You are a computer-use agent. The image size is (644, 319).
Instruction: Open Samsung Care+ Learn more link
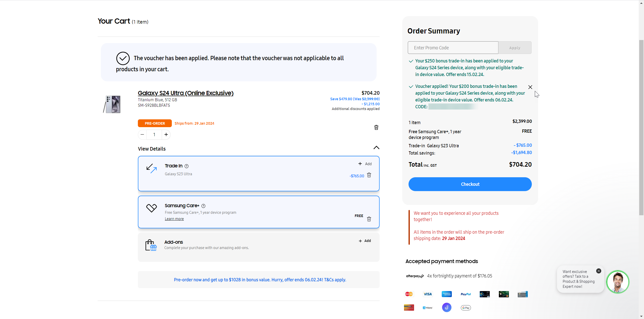pyautogui.click(x=174, y=219)
